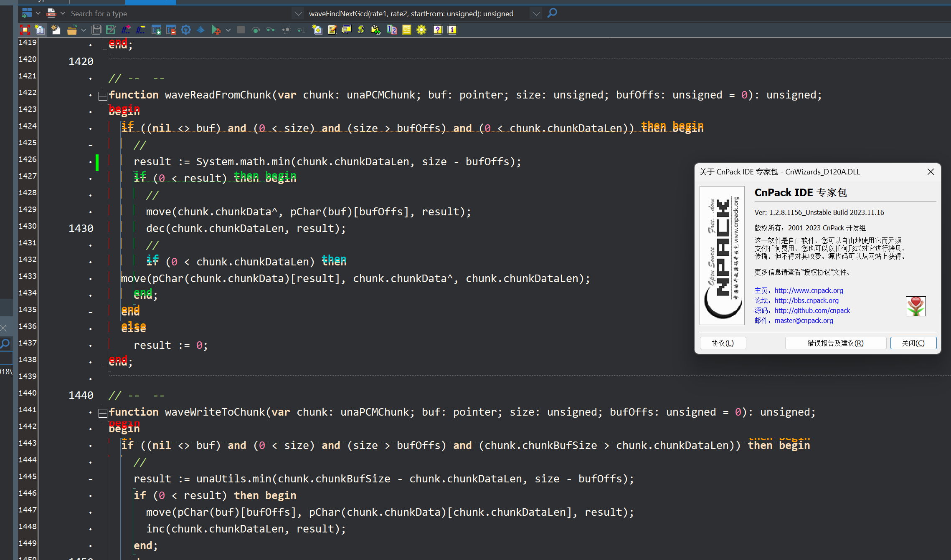Click the blue stacked layers icon

(x=201, y=30)
